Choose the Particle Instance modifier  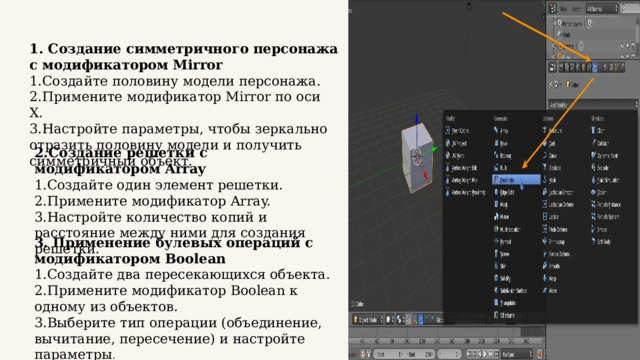point(606,204)
